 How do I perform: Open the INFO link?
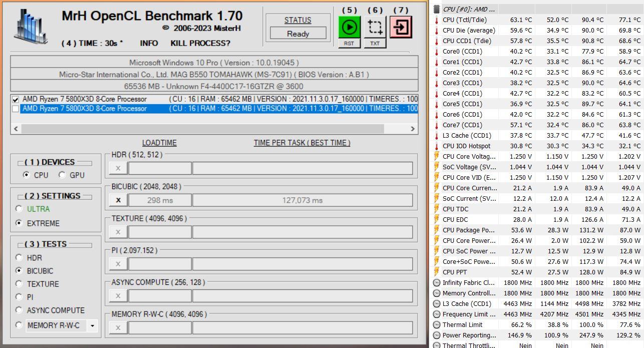pos(149,43)
